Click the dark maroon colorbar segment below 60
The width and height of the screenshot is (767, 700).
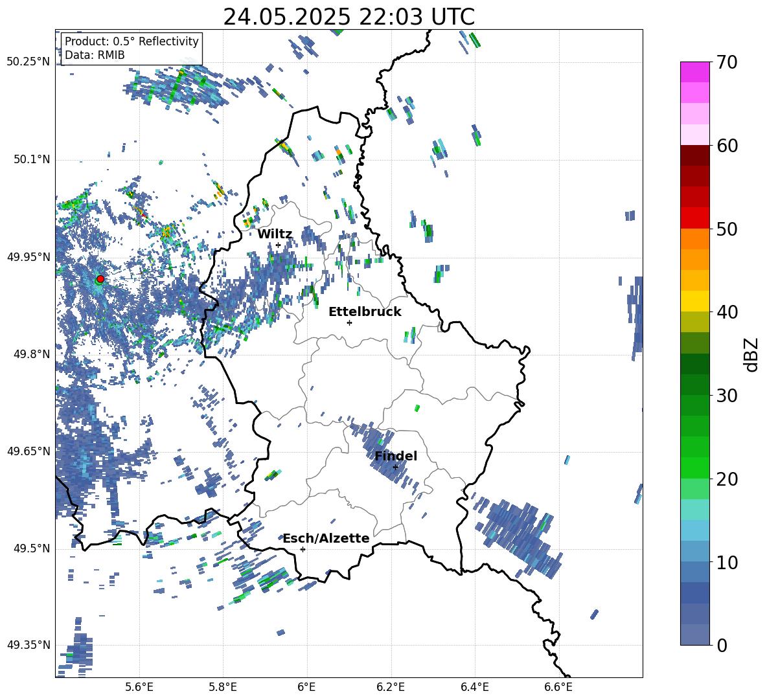coord(694,155)
